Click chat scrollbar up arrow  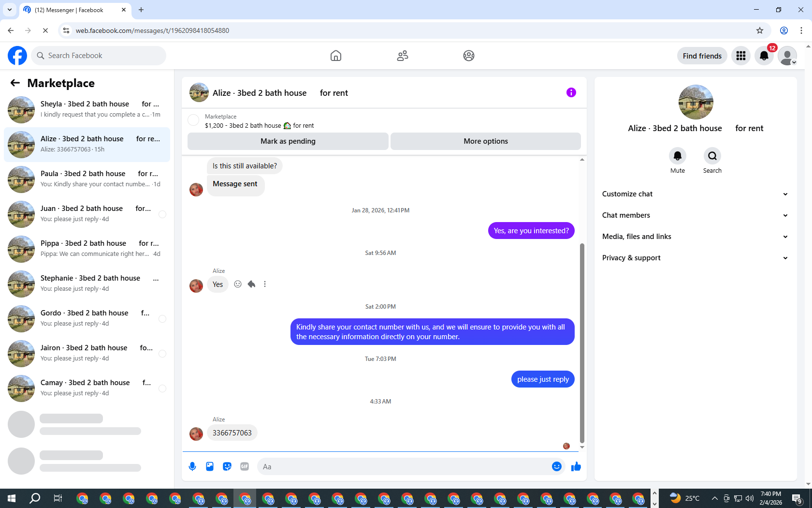pos(582,159)
